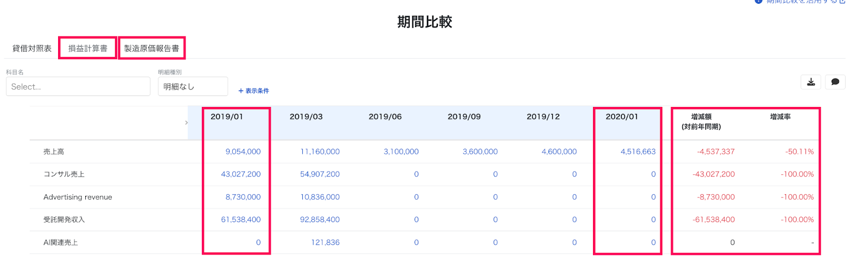Click the download icon button

[x=810, y=82]
